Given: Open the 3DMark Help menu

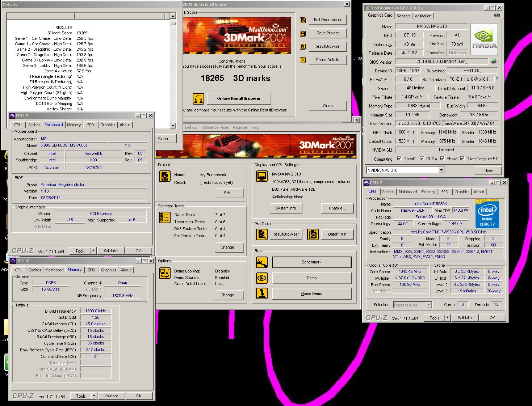Looking at the screenshot, I should (256, 127).
